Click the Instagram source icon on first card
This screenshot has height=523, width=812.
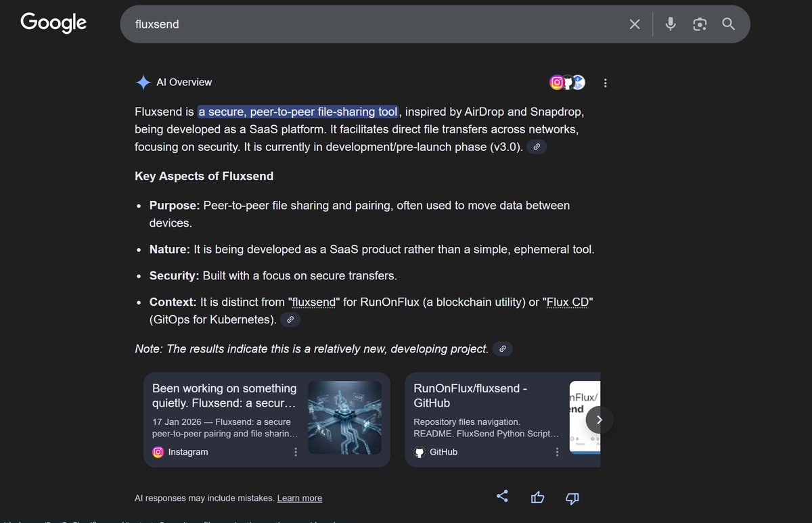158,452
